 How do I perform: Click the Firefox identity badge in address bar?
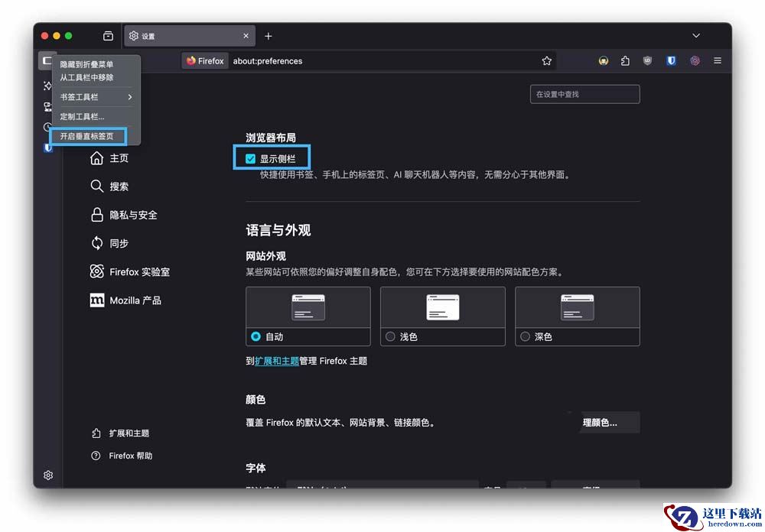point(205,61)
